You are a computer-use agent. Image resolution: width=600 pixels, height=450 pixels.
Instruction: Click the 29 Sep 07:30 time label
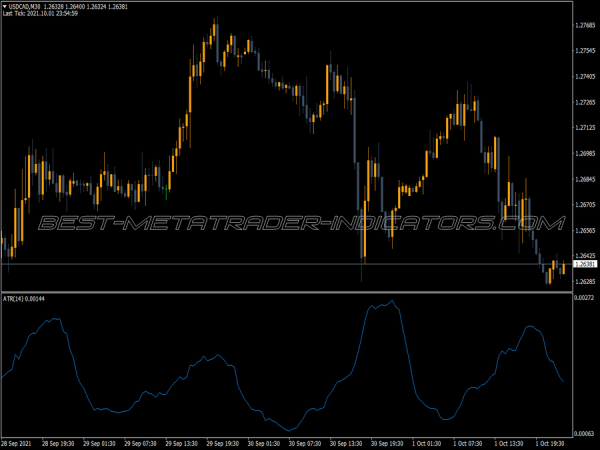pos(140,444)
